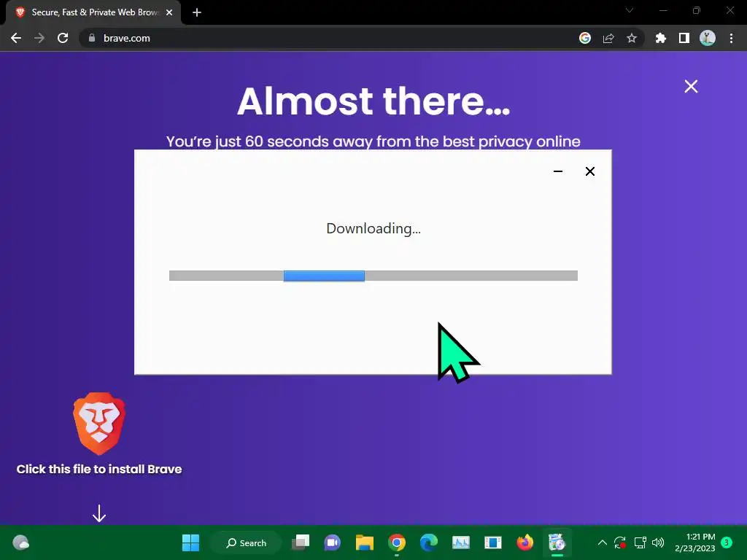The image size is (747, 560).
Task: Click the sync status tray icon
Action: click(x=620, y=542)
